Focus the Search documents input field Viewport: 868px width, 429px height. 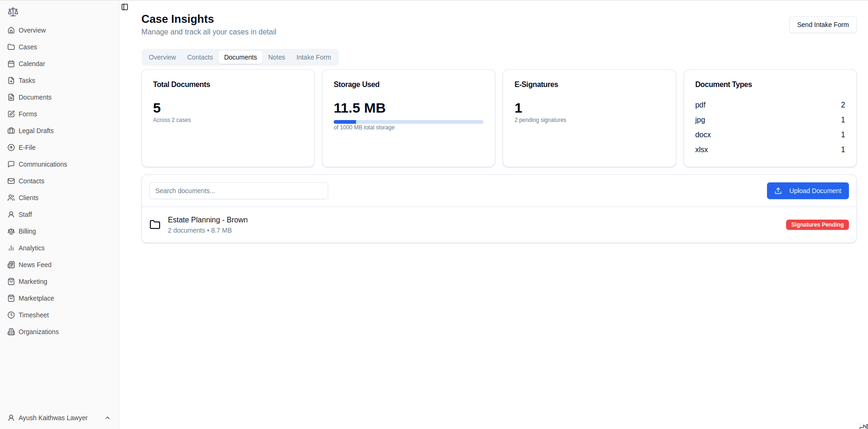(238, 191)
